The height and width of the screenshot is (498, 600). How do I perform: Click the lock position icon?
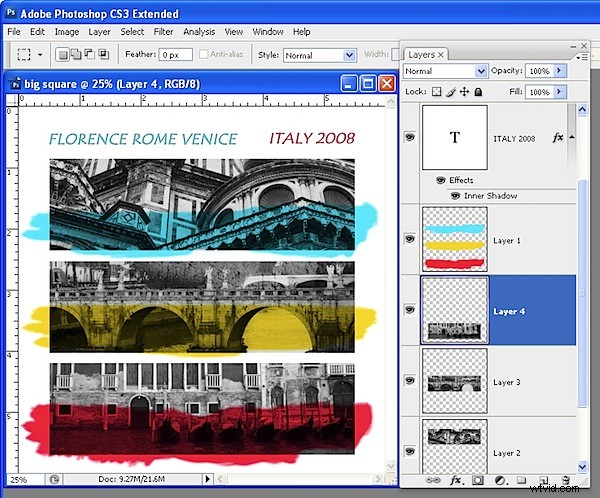click(x=464, y=92)
